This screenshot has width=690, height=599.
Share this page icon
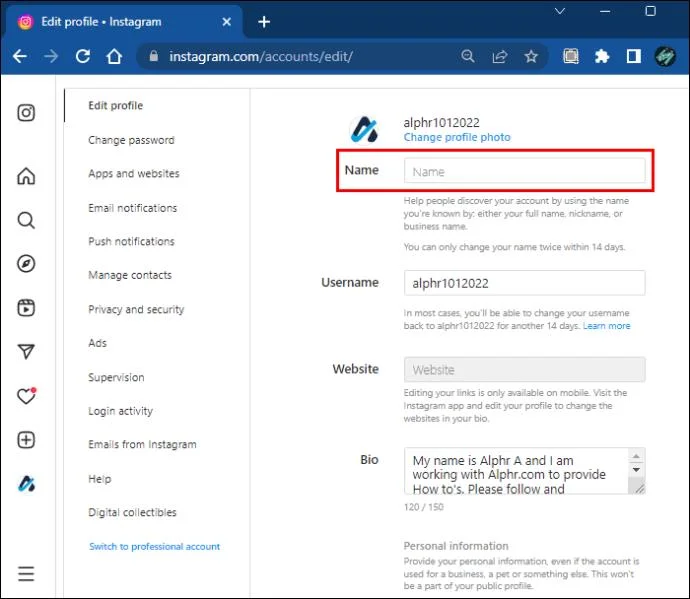[499, 56]
